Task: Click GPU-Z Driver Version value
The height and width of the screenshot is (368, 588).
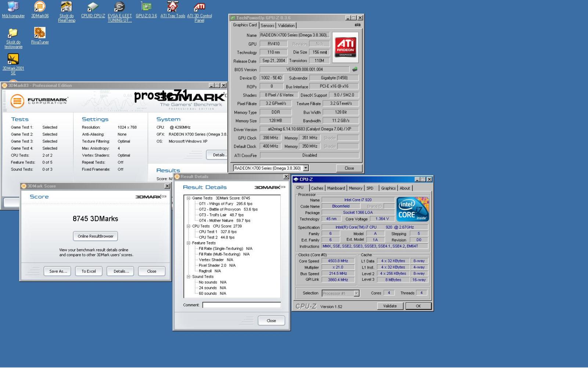Action: (309, 129)
